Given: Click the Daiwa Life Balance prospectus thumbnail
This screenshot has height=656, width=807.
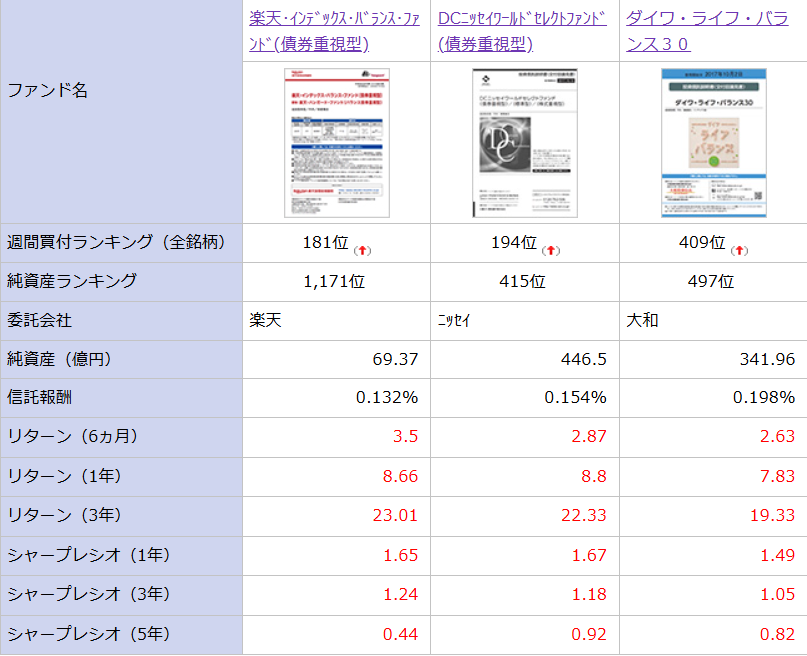Looking at the screenshot, I should tap(714, 143).
